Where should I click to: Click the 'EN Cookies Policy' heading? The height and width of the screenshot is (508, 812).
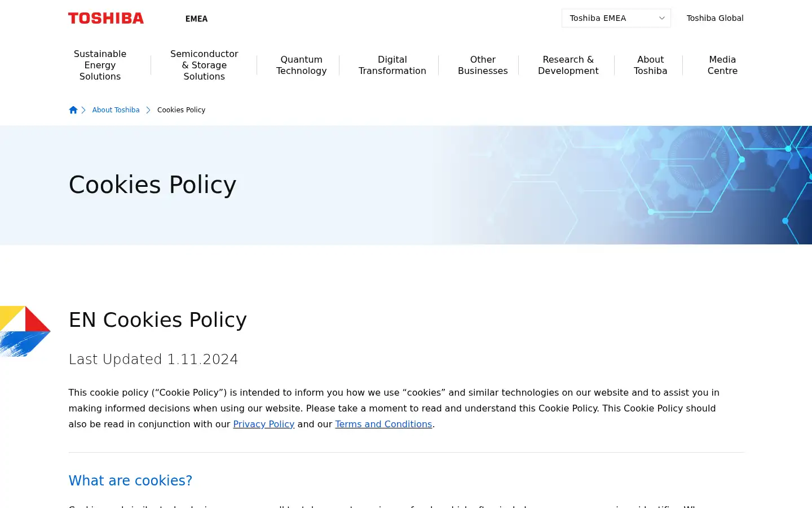click(x=158, y=320)
